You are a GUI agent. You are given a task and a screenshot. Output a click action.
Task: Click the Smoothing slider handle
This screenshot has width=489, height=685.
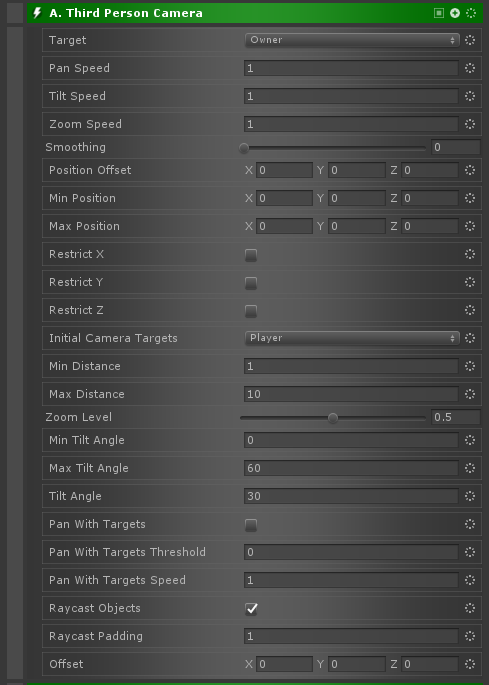tap(244, 148)
